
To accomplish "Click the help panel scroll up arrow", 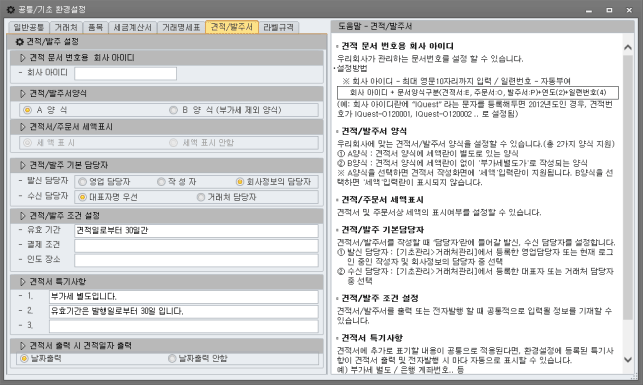I will click(628, 48).
